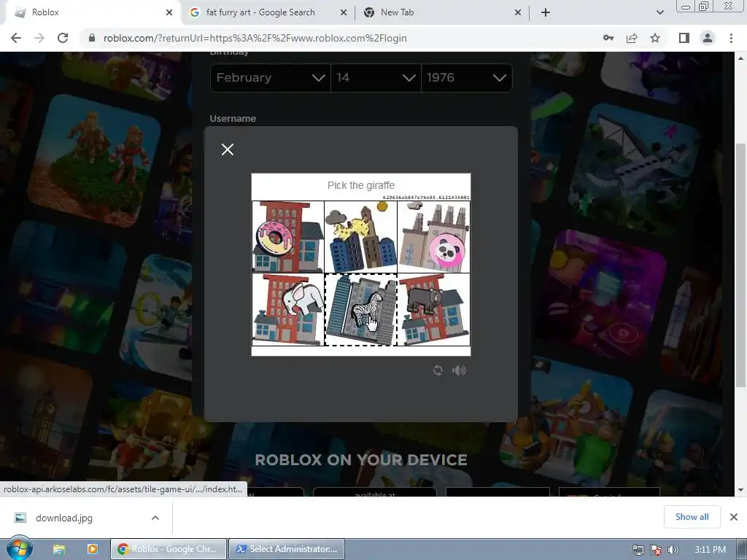The width and height of the screenshot is (747, 560).
Task: Click the Action Center flag tray icon
Action: [x=656, y=550]
